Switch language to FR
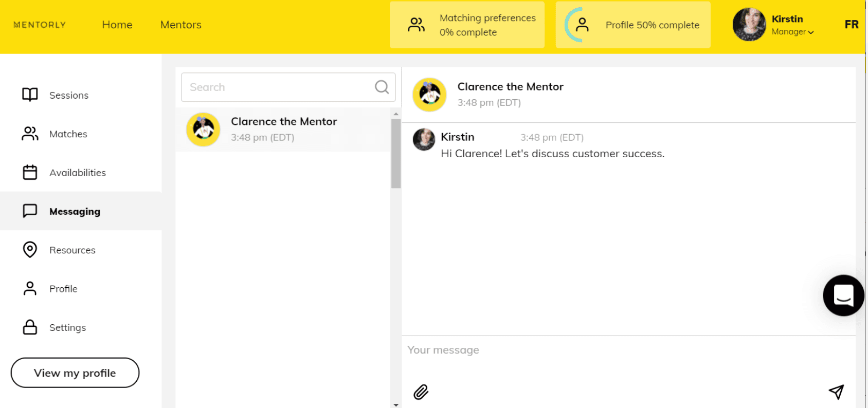The image size is (868, 408). point(851,25)
